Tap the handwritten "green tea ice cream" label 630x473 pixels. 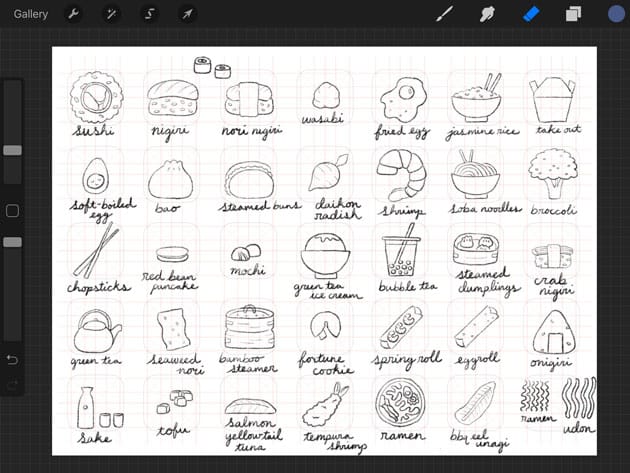pos(328,290)
